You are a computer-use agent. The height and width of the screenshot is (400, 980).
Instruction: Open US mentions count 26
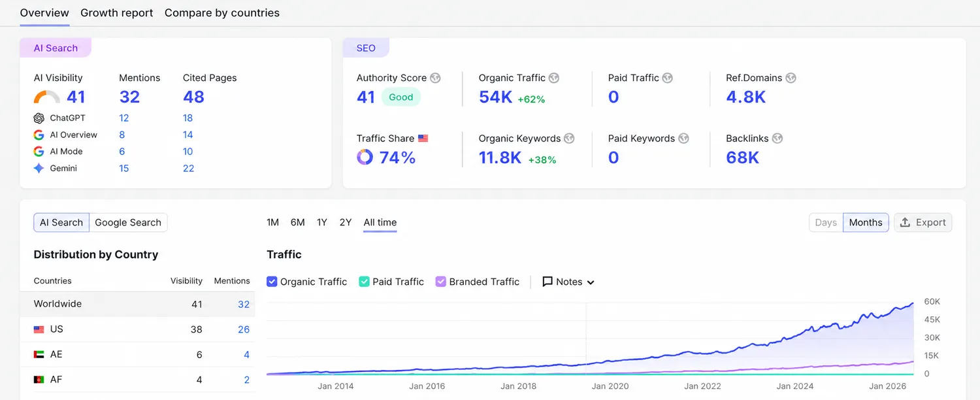(x=244, y=329)
